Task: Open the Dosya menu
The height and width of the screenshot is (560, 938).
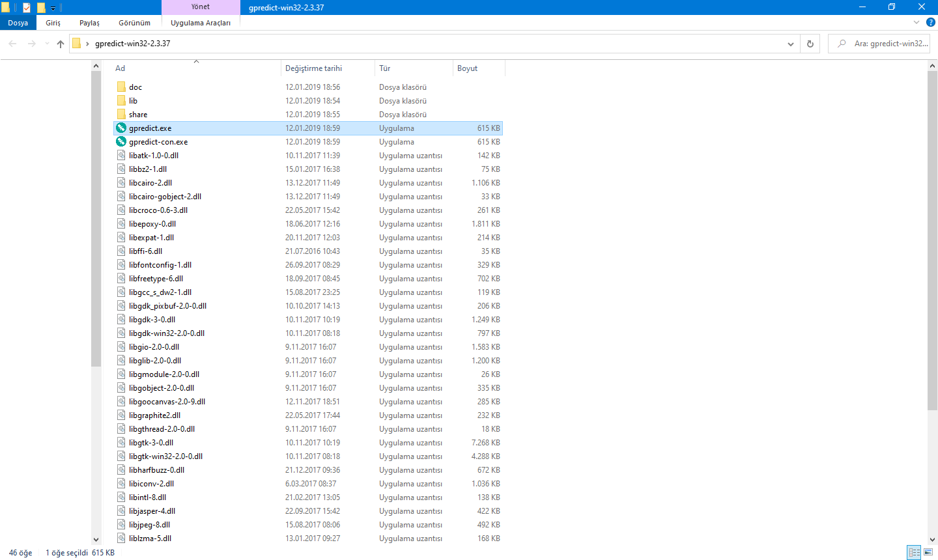Action: pos(18,23)
